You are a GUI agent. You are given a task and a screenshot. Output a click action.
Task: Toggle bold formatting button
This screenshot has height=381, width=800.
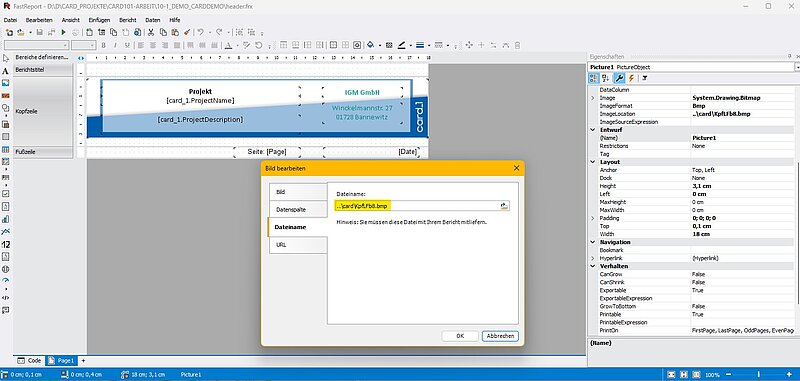[104, 45]
